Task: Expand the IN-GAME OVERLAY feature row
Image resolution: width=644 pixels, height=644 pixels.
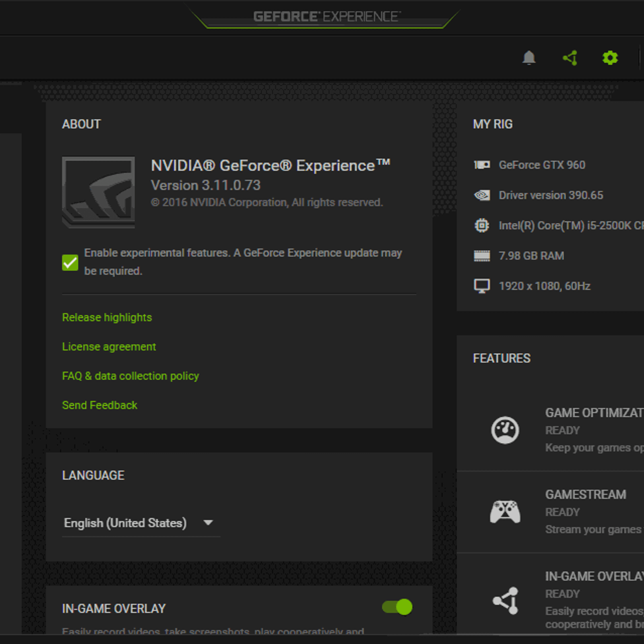Action: (550, 594)
